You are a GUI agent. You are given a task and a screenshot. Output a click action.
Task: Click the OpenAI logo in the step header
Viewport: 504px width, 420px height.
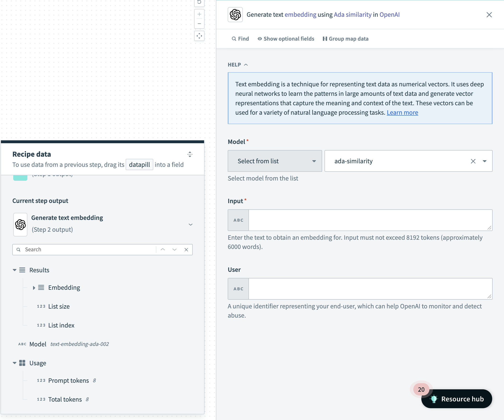click(235, 15)
